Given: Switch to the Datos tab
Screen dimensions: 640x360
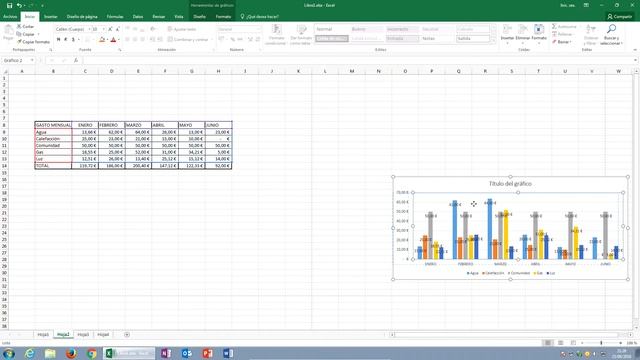Looking at the screenshot, I should 138,17.
